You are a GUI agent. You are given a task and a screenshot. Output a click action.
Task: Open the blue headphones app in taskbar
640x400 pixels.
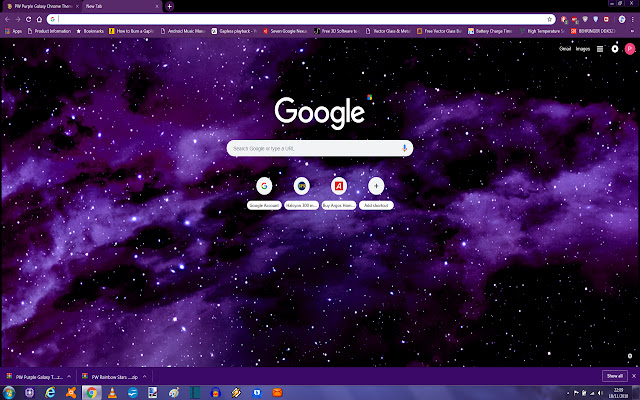coord(216,393)
